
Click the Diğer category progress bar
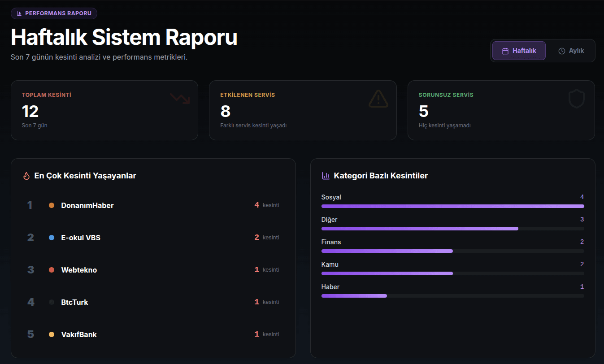[452, 229]
